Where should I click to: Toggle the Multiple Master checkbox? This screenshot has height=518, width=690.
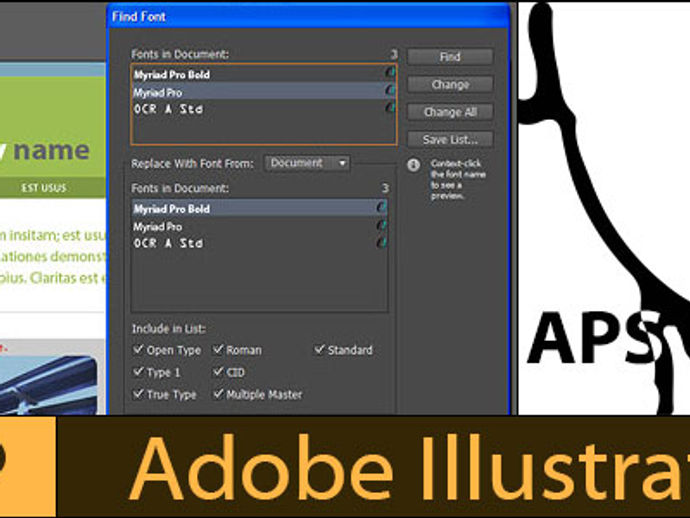(218, 394)
